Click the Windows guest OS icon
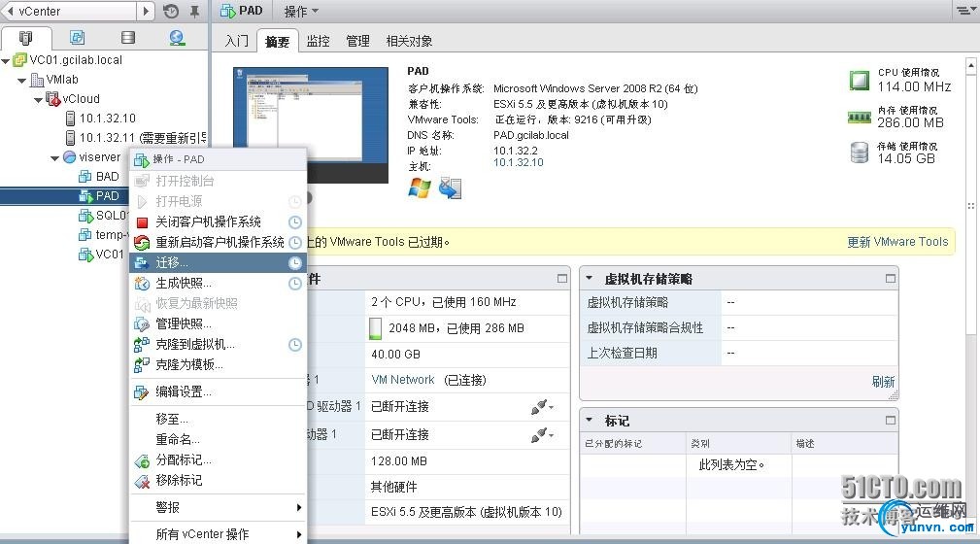 click(x=420, y=187)
